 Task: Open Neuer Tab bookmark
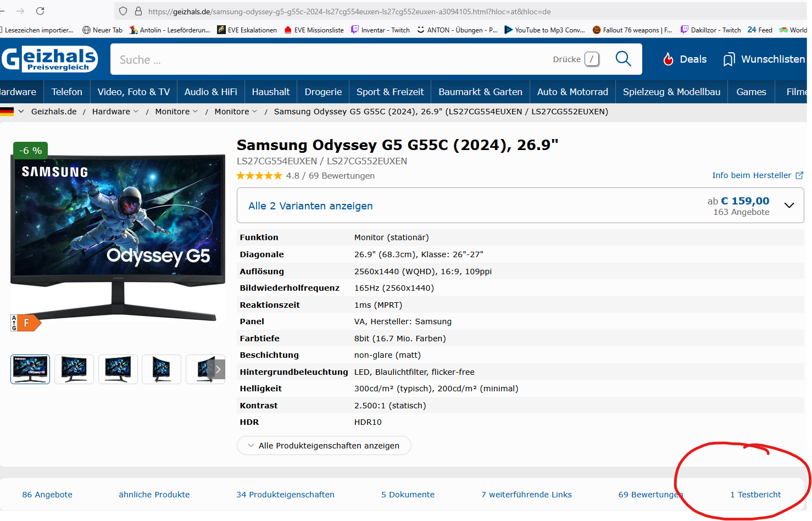click(102, 30)
